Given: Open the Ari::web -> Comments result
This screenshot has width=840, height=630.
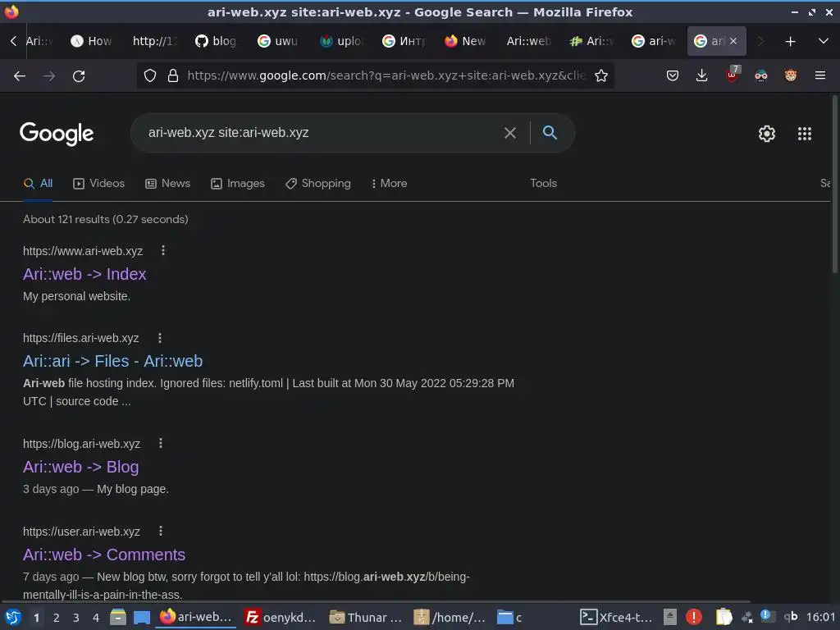Looking at the screenshot, I should point(104,555).
